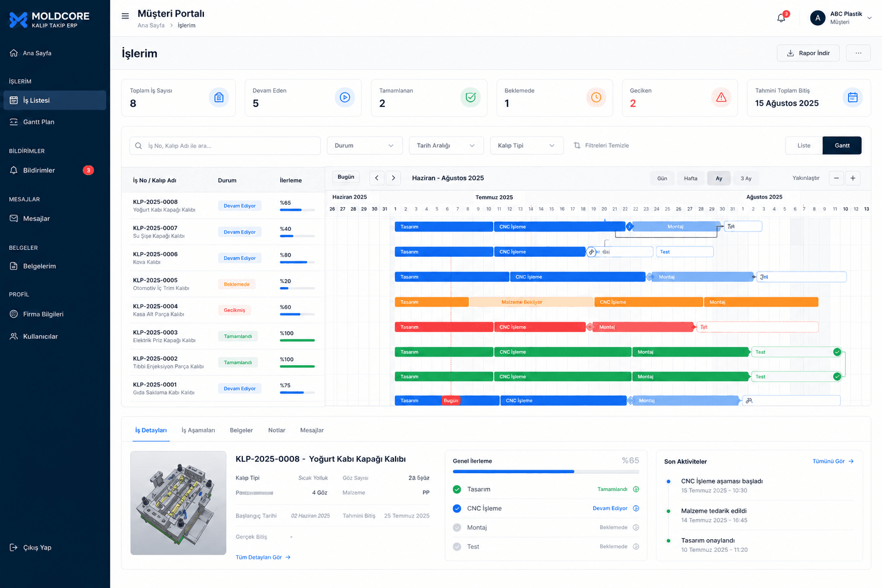Open the Tarih Aralığı dropdown
882x588 pixels.
446,146
